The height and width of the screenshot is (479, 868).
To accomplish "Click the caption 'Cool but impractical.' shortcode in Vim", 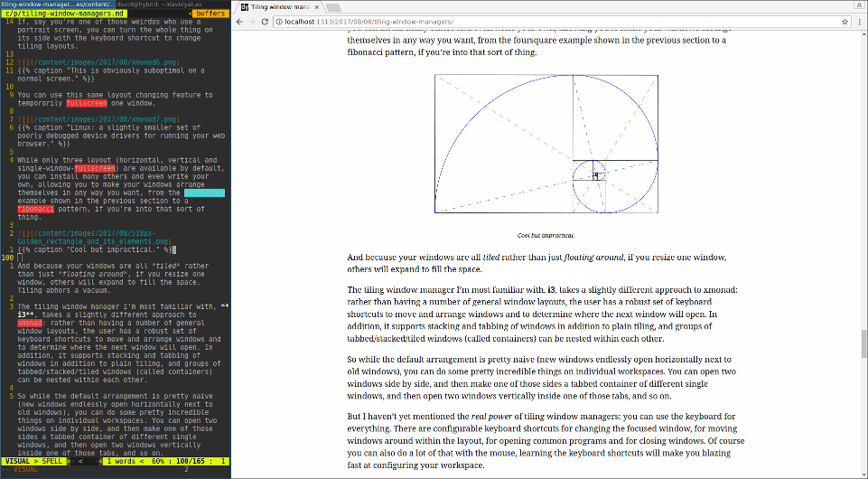I will 97,249.
